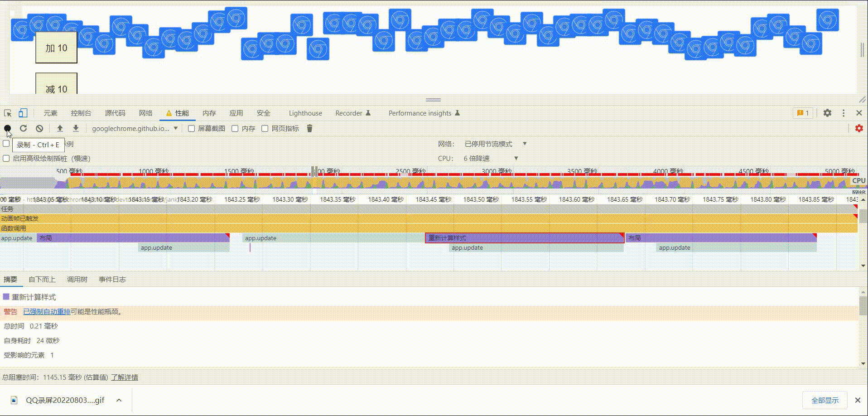868x416 pixels.
Task: Click the 布局 bar after 重新计算样式
Action: 721,238
